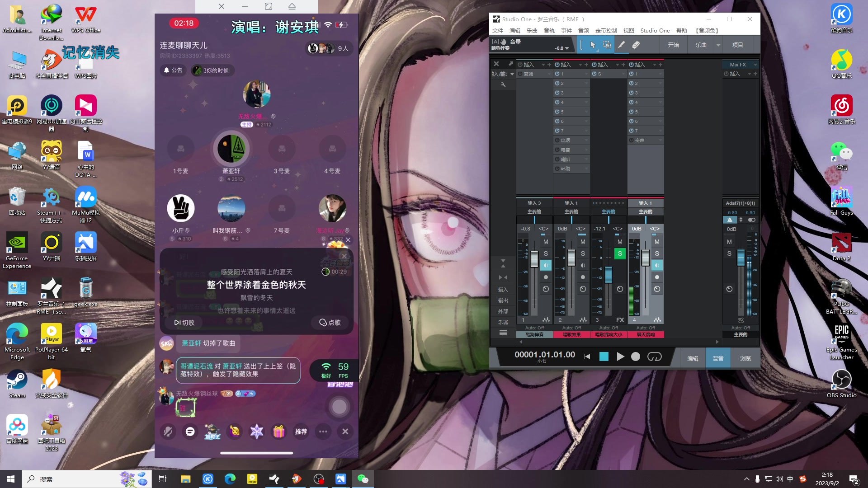Viewport: 868px width, 488px height.
Task: Show the 输入 channels in mixer
Action: [x=503, y=289]
